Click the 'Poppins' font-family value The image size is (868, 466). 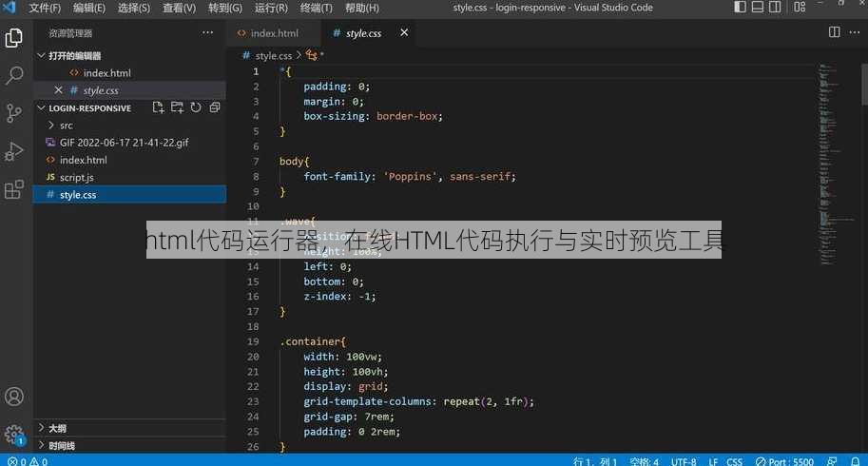pyautogui.click(x=410, y=176)
